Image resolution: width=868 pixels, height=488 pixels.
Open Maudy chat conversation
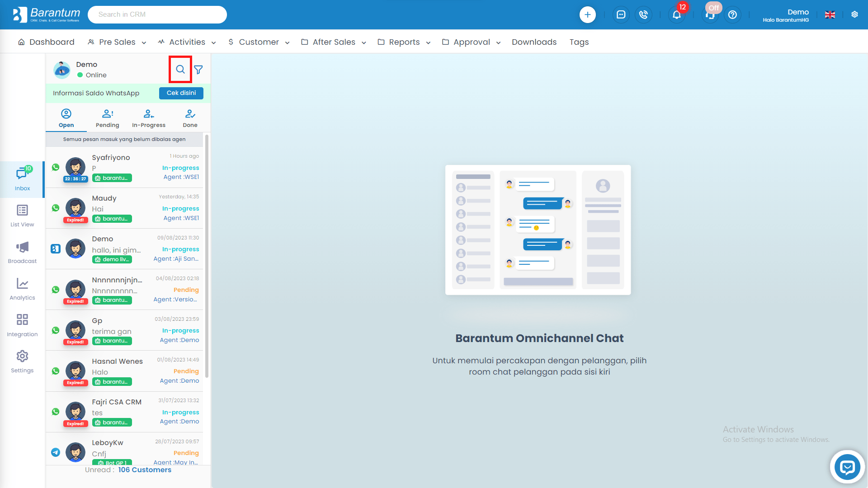coord(124,208)
